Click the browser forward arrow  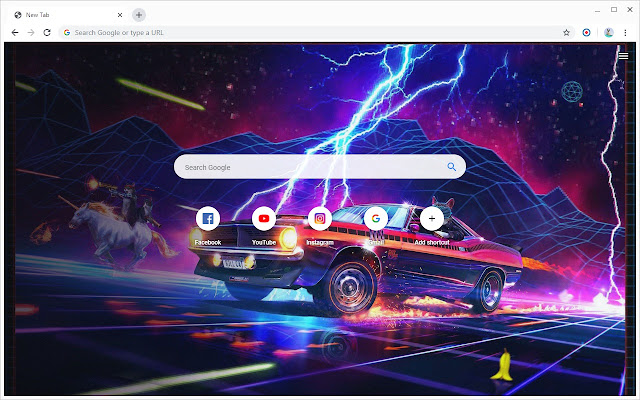click(x=31, y=33)
